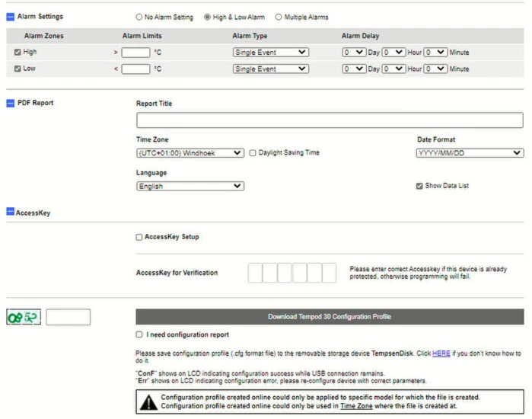Image resolution: width=532 pixels, height=419 pixels.
Task: Collapse the AccessKey section
Action: pyautogui.click(x=11, y=213)
